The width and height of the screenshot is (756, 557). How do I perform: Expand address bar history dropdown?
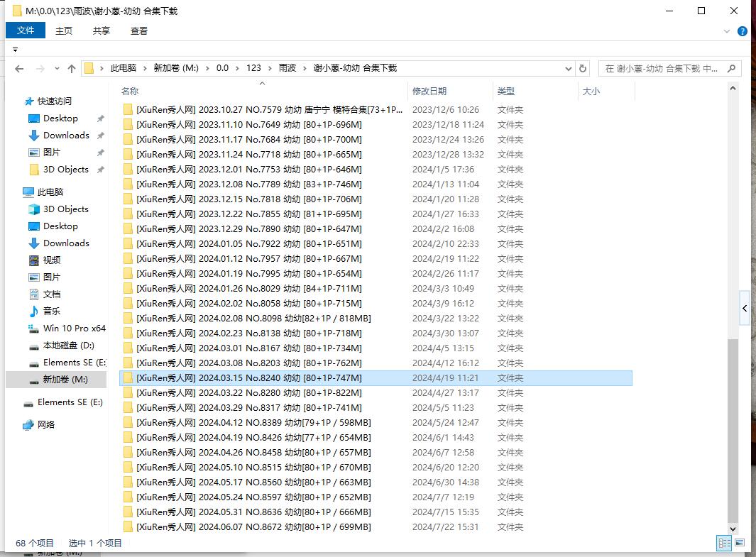click(x=569, y=69)
